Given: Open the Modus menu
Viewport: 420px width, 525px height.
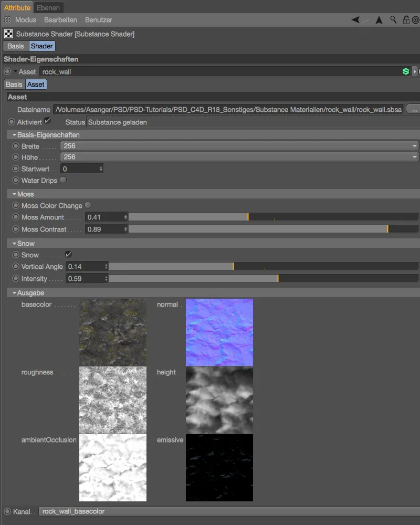Looking at the screenshot, I should tap(26, 20).
